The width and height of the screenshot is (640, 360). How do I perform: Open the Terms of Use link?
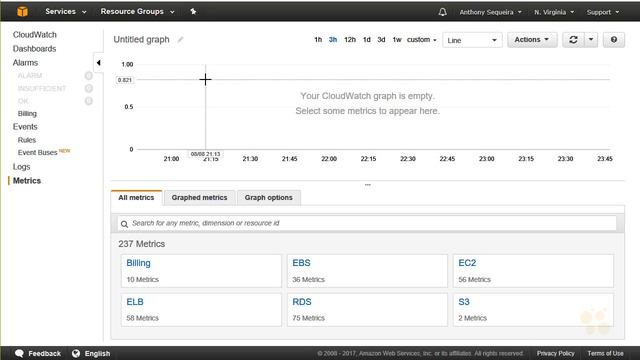(605, 353)
